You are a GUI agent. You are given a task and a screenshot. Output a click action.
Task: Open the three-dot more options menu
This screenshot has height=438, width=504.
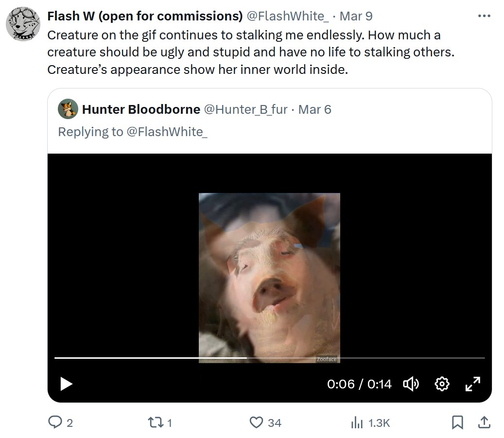[484, 16]
